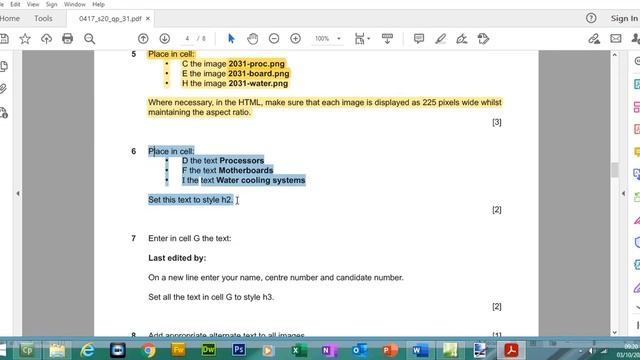Image resolution: width=640 pixels, height=360 pixels.
Task: Zoom out with the minus circle icon
Action: (274, 39)
